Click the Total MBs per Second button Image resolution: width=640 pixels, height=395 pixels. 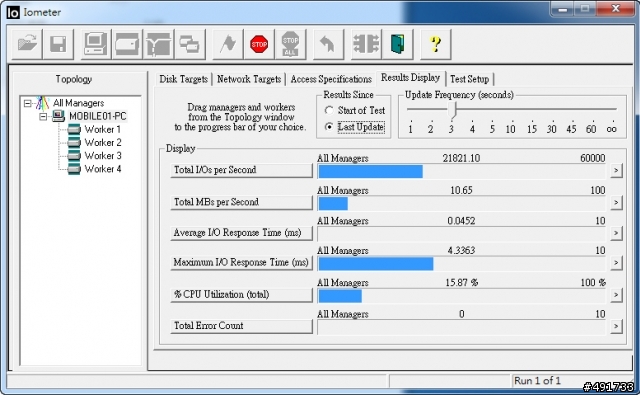(241, 202)
